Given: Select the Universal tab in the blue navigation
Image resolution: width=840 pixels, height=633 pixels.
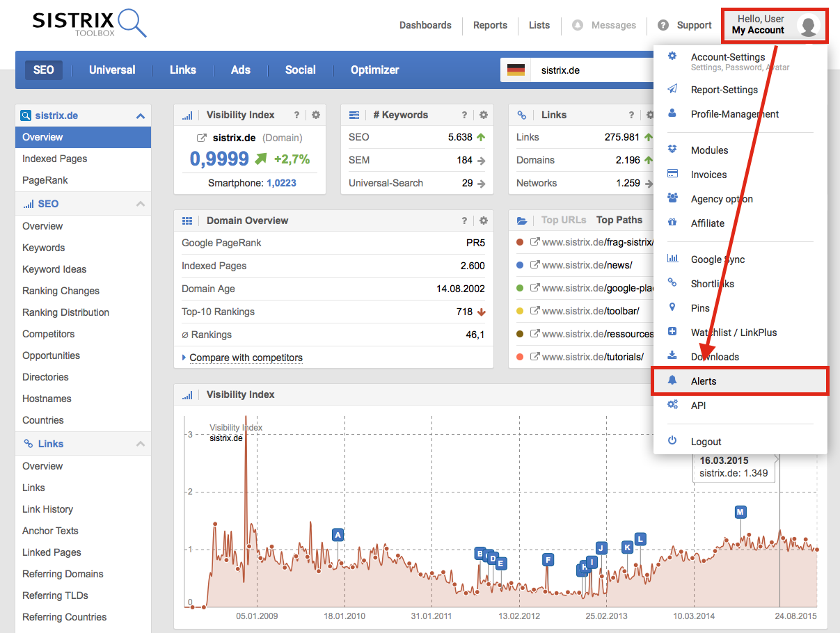Looking at the screenshot, I should coord(111,70).
